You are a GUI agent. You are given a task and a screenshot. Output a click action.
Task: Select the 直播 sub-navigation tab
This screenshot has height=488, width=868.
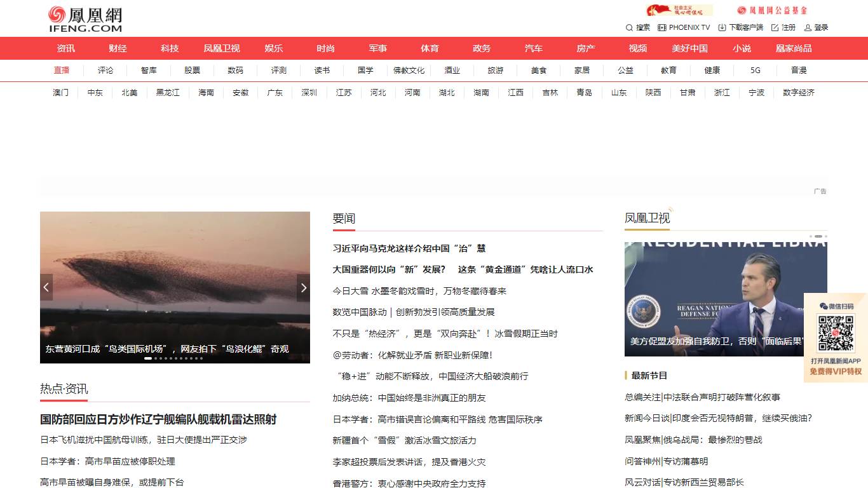(x=62, y=71)
